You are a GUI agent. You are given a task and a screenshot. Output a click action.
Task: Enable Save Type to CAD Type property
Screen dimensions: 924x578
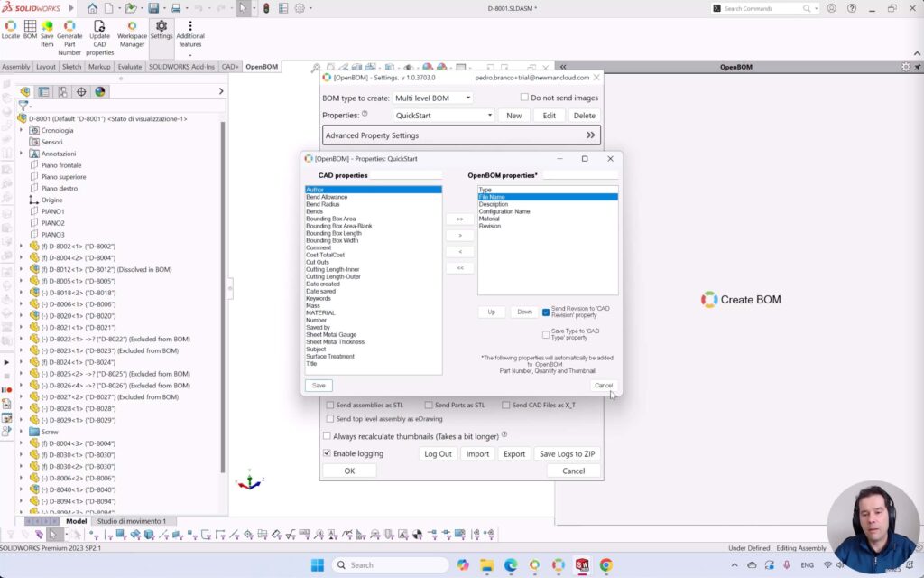click(x=546, y=334)
